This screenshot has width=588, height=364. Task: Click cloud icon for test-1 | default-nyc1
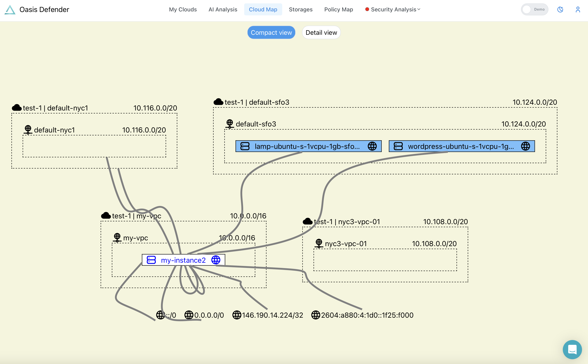pyautogui.click(x=17, y=108)
